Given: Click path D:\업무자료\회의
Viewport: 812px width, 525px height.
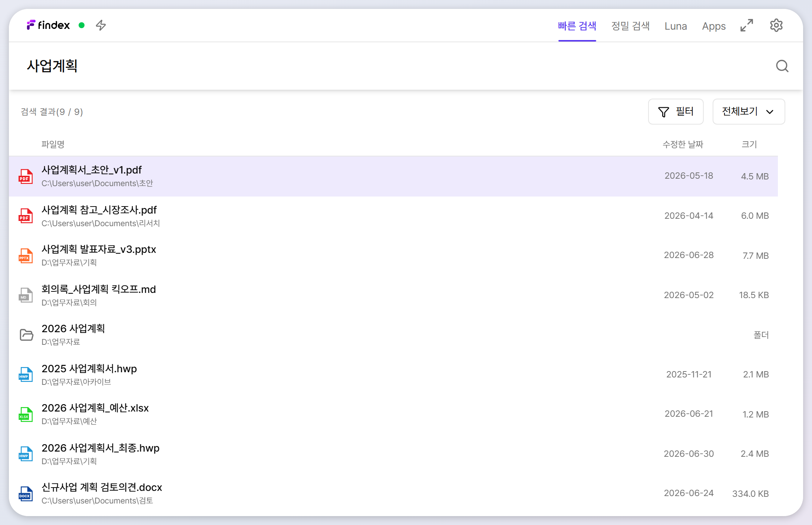Looking at the screenshot, I should click(69, 303).
